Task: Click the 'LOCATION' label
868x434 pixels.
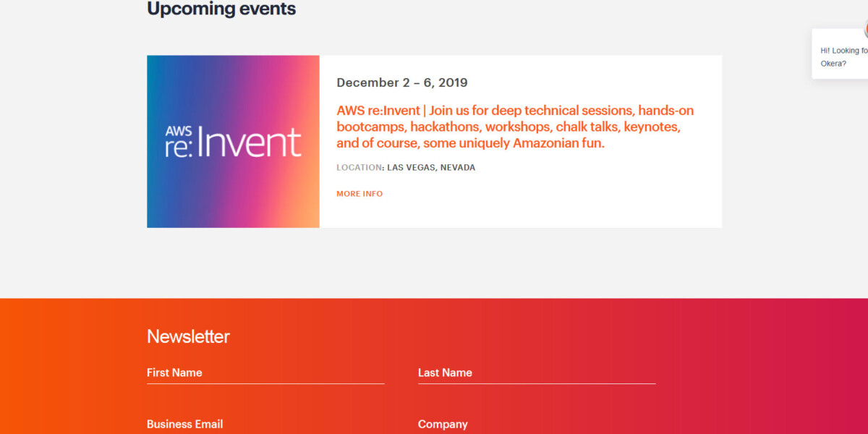Action: click(x=359, y=168)
